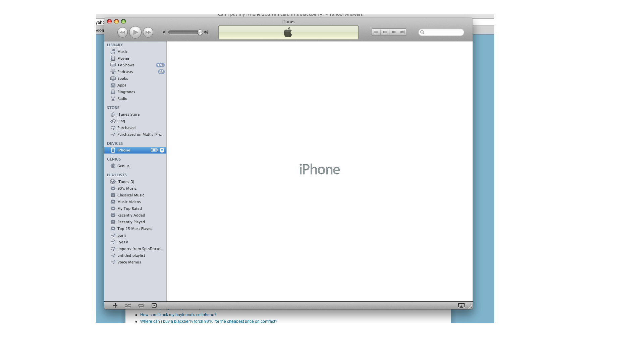Viewport: 644px width, 362px height.
Task: Open 'How can I track my boyfriend's cellphone?' link
Action: coord(178,315)
